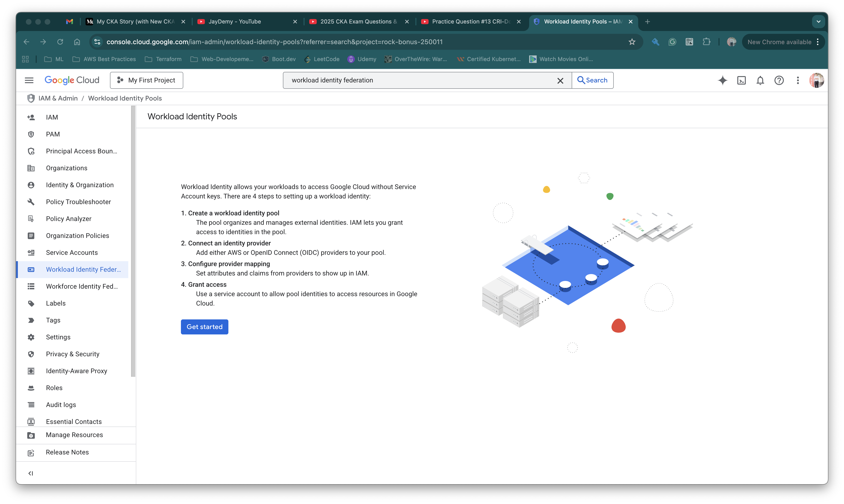Click the Google Cloud logo
Screen dimensions: 844x504
coord(72,80)
